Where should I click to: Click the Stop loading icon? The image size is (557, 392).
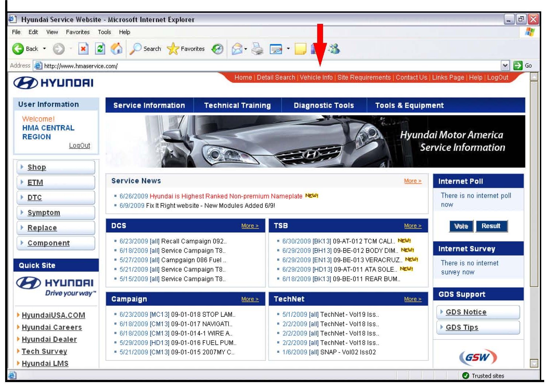[x=84, y=49]
